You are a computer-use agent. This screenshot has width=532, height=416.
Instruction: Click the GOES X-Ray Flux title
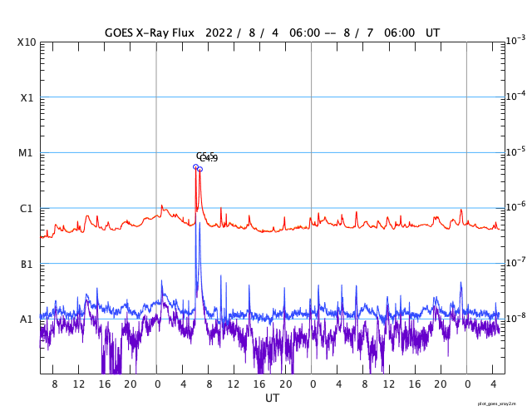click(150, 33)
